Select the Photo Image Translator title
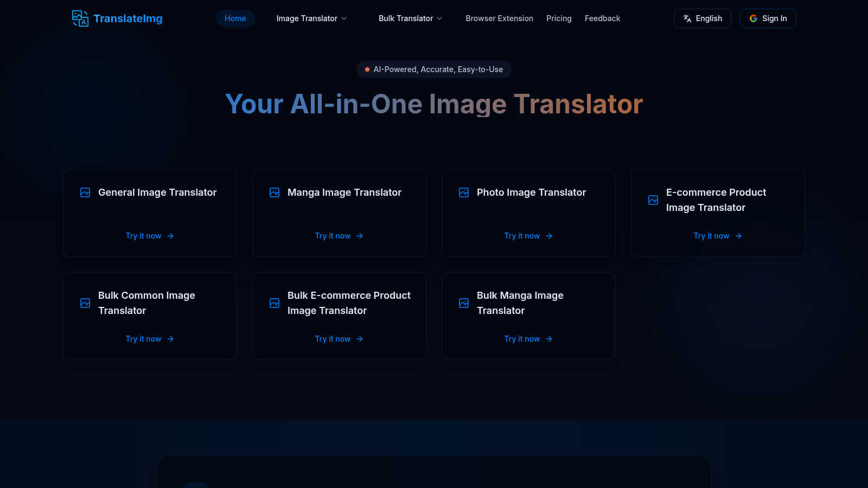The image size is (868, 488). [532, 192]
